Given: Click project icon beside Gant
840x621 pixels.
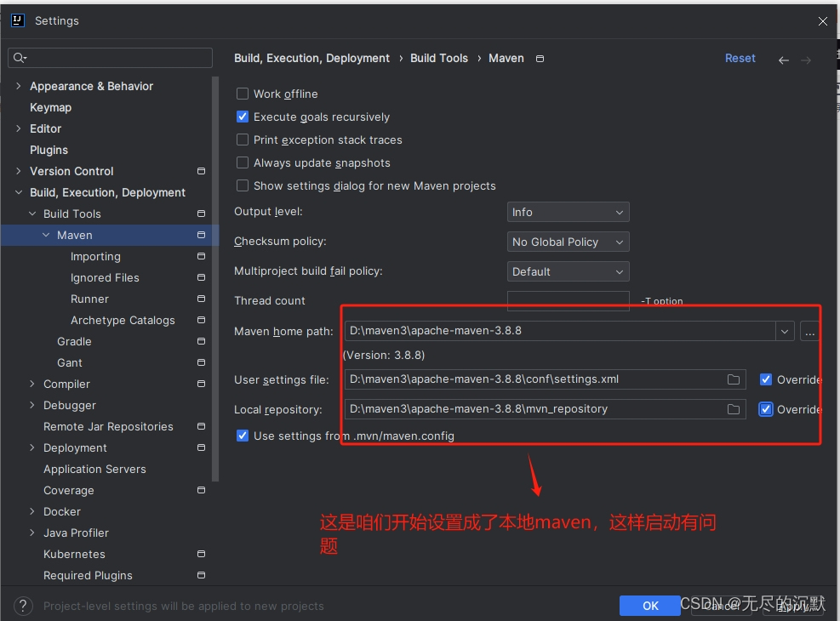Looking at the screenshot, I should coord(202,362).
